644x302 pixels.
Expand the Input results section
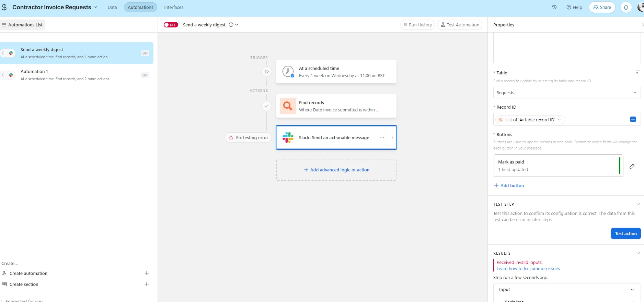click(x=567, y=289)
